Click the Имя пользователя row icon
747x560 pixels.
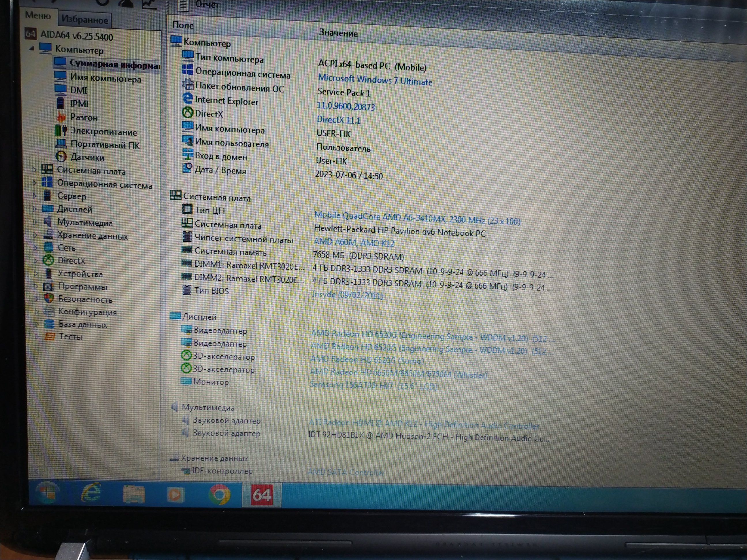click(187, 140)
